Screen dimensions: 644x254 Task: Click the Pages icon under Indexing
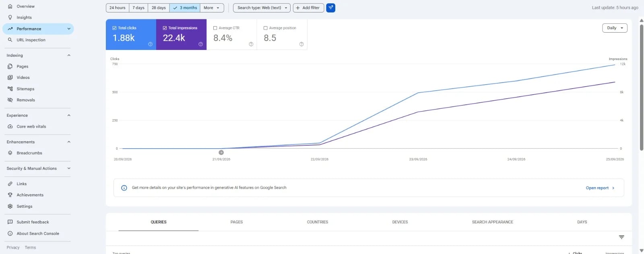10,66
